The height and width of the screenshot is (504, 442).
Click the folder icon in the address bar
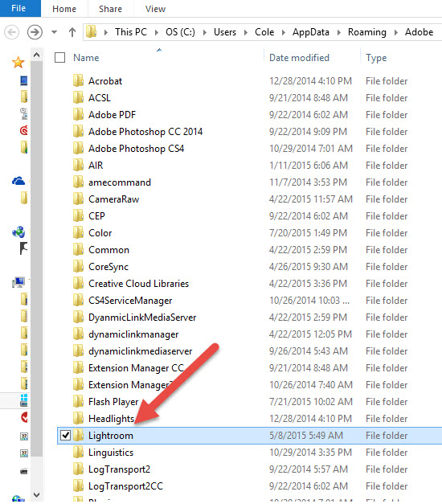(92, 32)
